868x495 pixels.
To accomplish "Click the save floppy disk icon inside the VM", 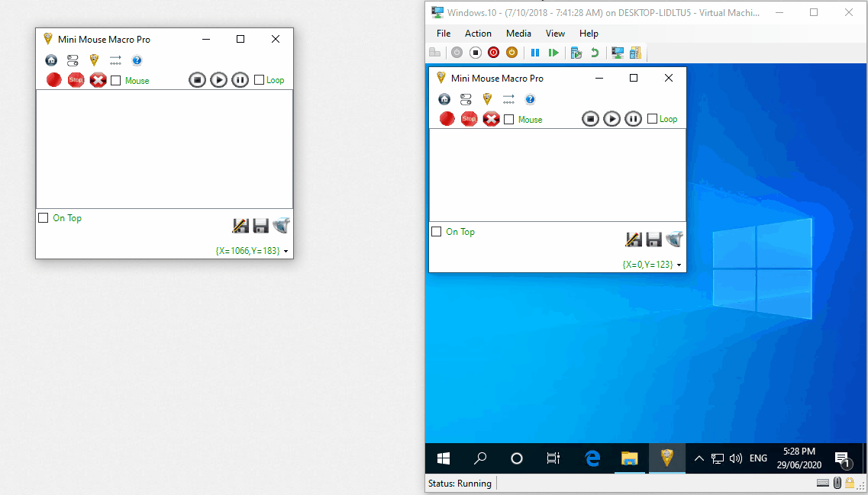I will click(x=653, y=239).
